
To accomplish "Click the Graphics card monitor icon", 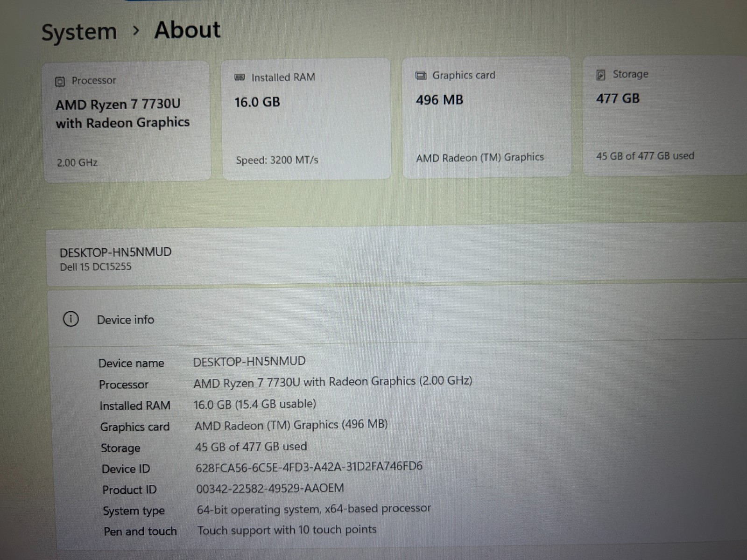I will pos(421,76).
